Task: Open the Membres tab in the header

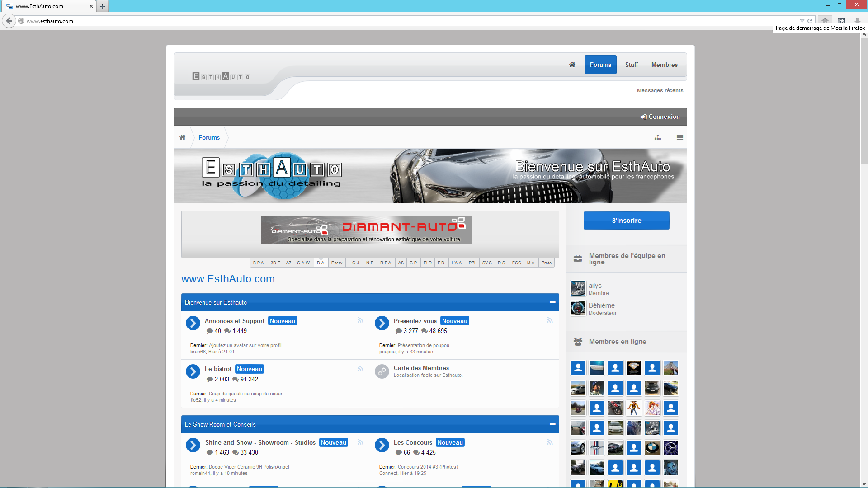Action: [x=665, y=65]
